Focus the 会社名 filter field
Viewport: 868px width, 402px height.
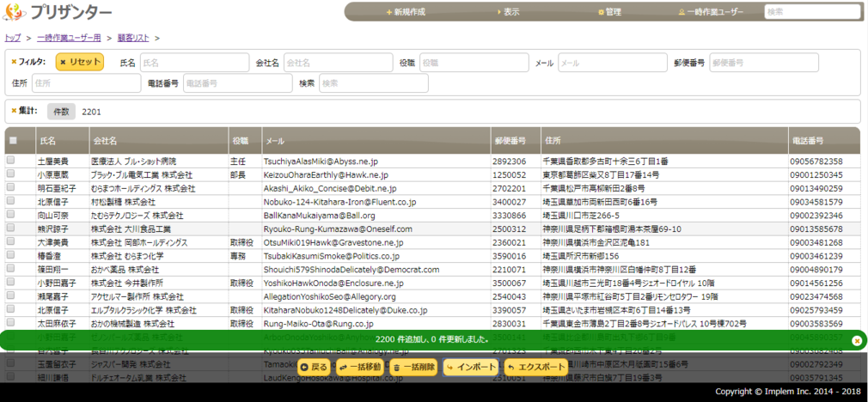(339, 63)
